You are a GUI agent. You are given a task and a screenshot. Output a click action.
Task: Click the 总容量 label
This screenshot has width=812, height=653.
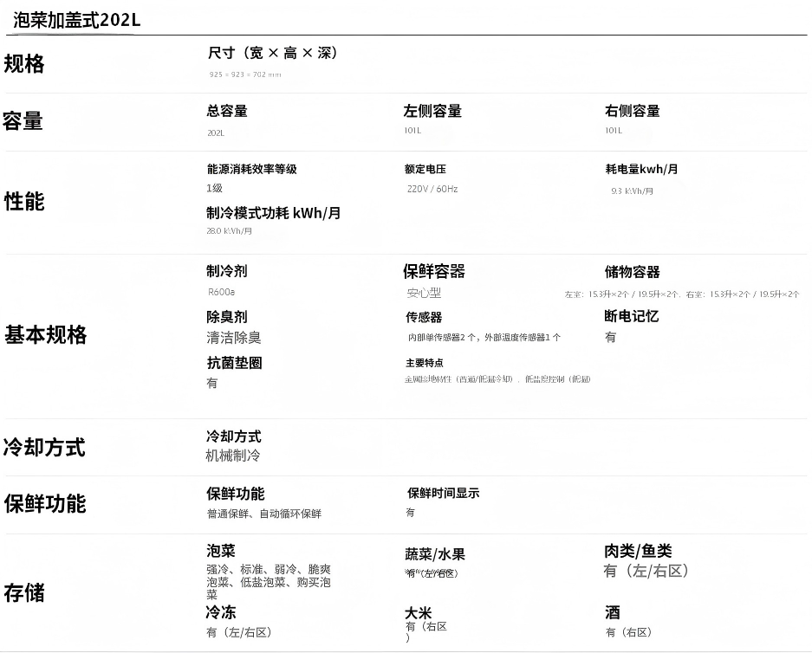pyautogui.click(x=227, y=111)
